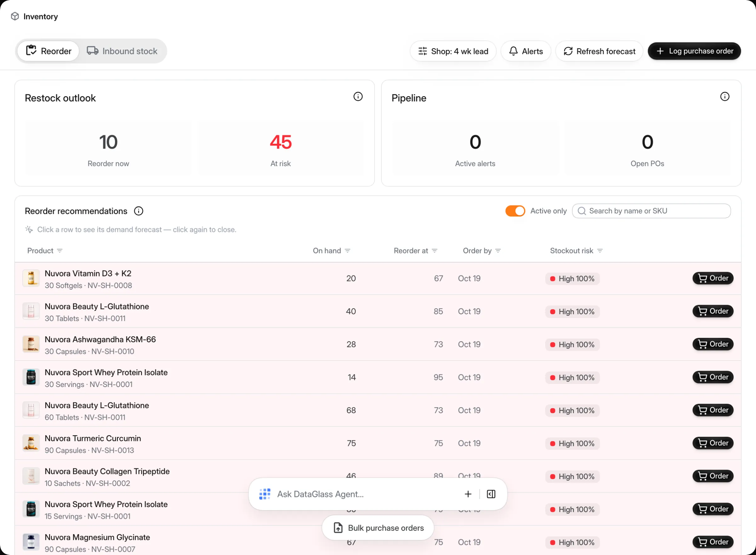The image size is (756, 555).
Task: Open the Alerts bell
Action: (x=526, y=51)
